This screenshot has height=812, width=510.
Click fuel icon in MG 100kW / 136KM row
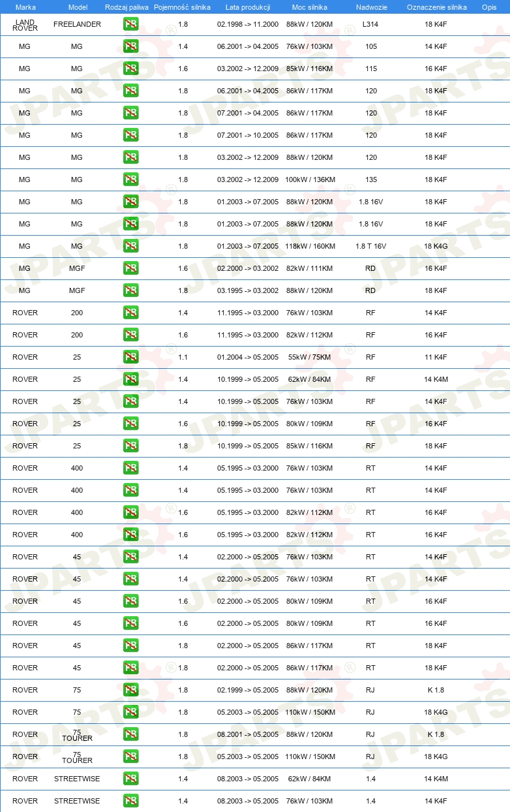130,180
